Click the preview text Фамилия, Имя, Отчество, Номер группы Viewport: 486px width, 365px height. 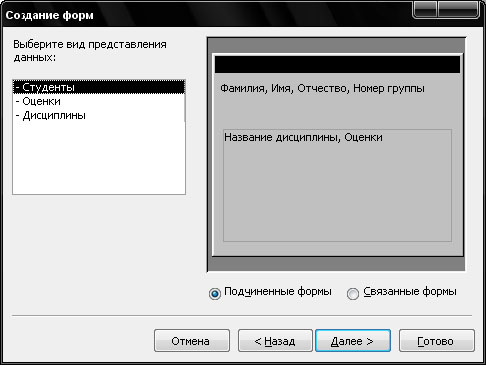coord(322,88)
